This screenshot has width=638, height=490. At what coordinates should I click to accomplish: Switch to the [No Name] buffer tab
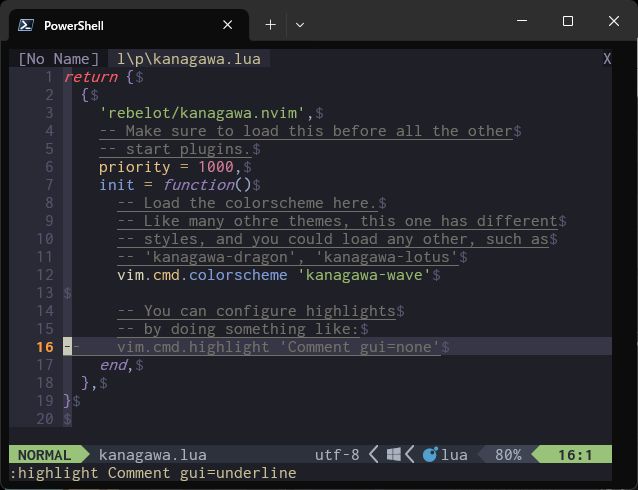(x=59, y=59)
